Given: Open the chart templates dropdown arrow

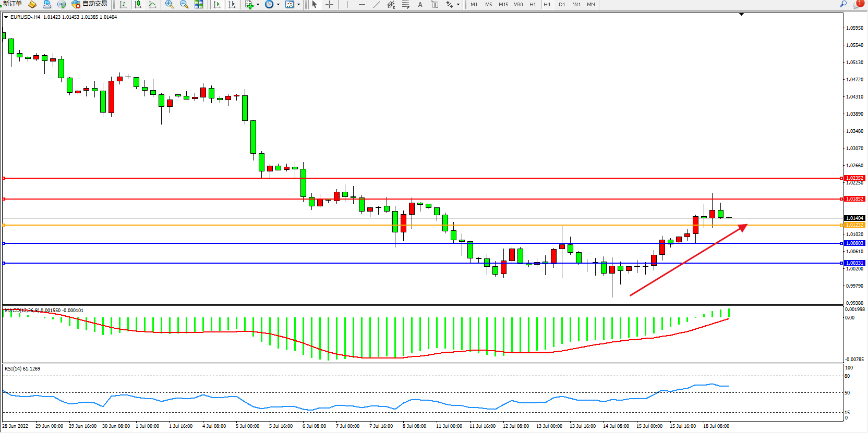Looking at the screenshot, I should click(x=298, y=5).
